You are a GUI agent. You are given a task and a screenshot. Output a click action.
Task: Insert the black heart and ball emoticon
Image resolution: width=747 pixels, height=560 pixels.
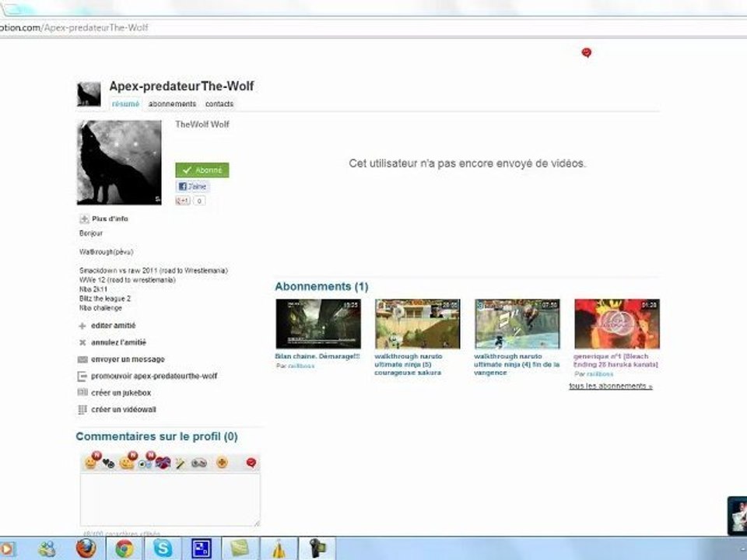pos(109,463)
